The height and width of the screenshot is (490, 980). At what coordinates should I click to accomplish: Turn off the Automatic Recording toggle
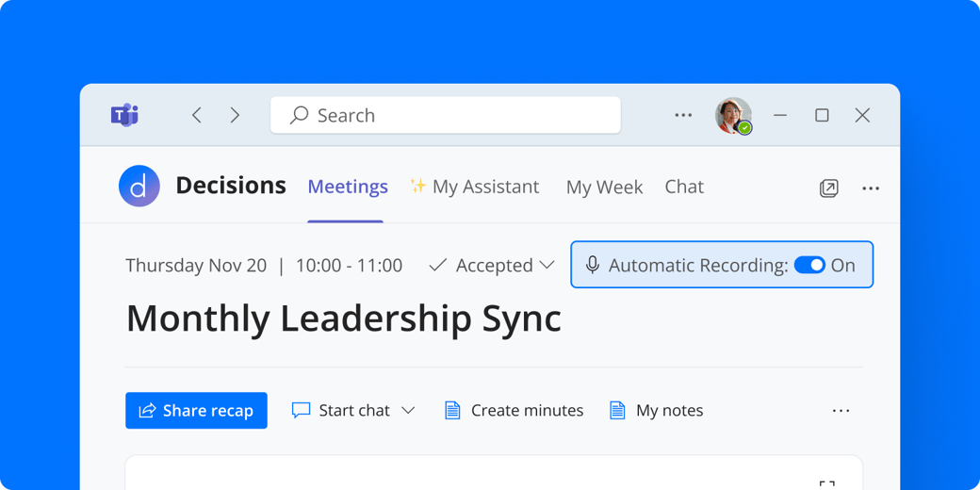[809, 265]
